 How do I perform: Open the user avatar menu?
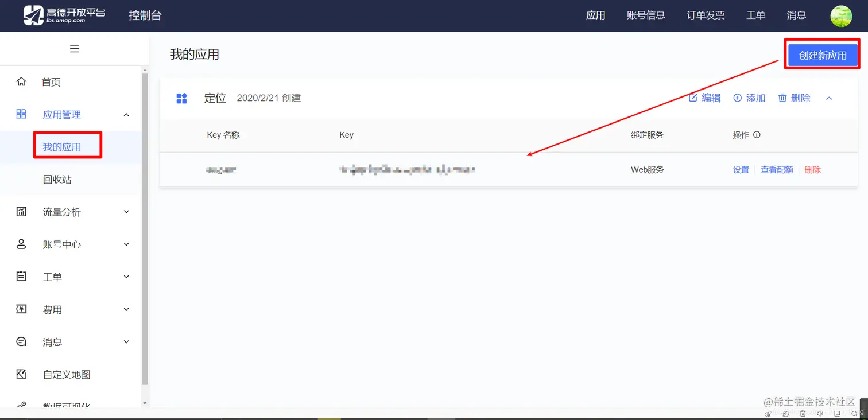(841, 15)
